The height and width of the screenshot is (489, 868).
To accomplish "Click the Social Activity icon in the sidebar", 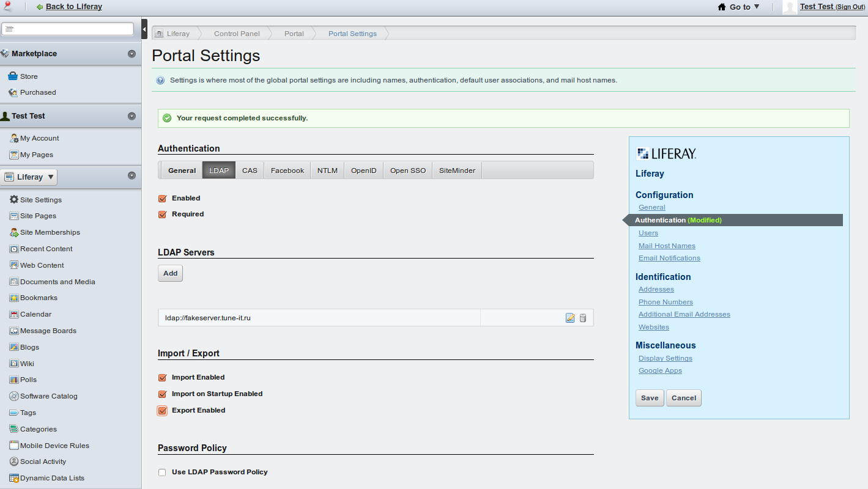I will [14, 461].
